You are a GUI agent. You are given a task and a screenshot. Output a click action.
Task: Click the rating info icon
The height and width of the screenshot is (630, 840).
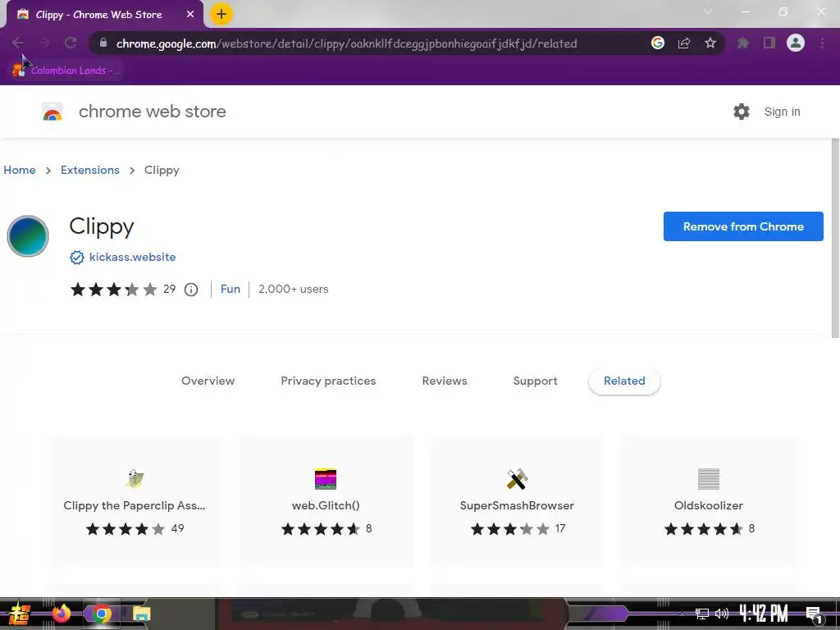point(191,290)
